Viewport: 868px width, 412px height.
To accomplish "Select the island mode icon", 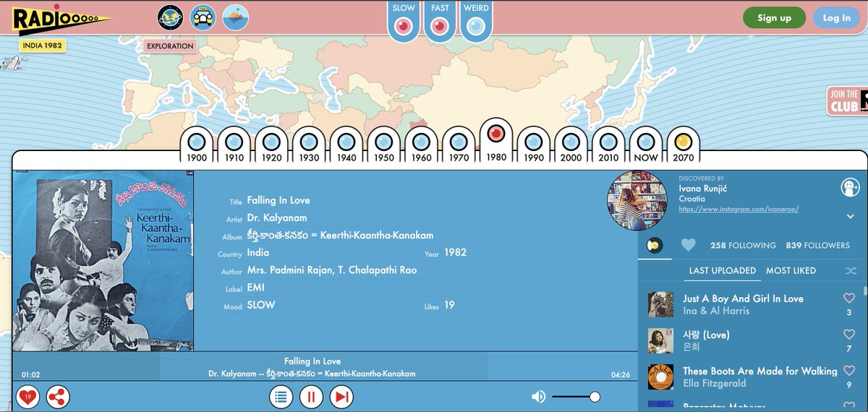I will tap(236, 17).
